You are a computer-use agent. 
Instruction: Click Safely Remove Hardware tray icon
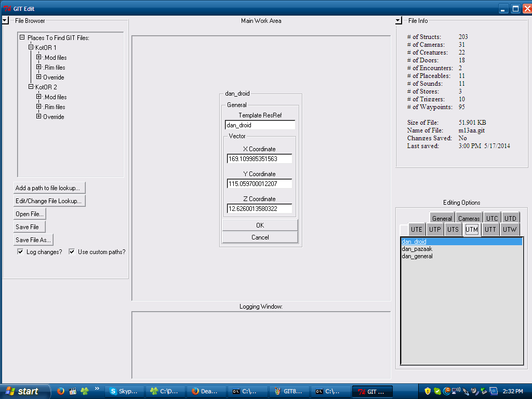pos(484,391)
